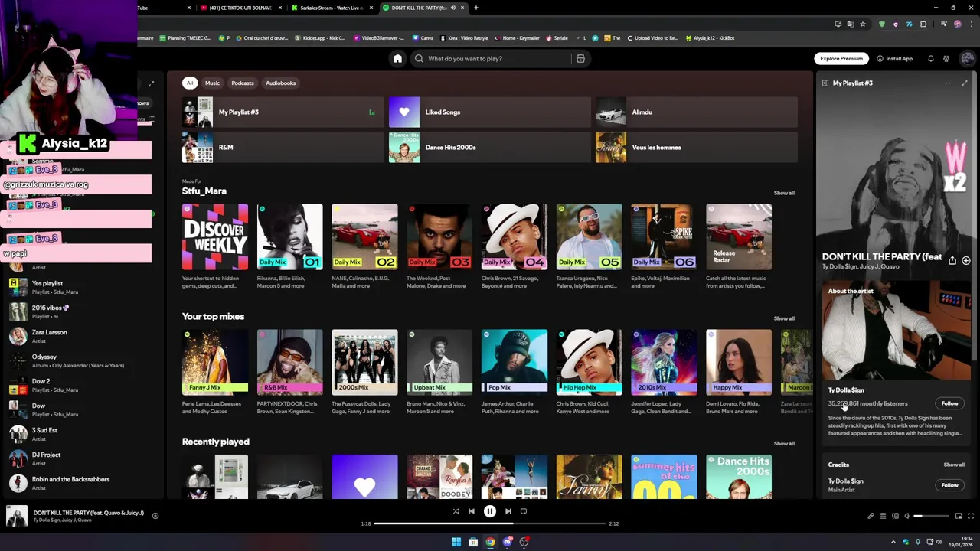The height and width of the screenshot is (551, 980).
Task: Show all Your top mixes
Action: (784, 318)
